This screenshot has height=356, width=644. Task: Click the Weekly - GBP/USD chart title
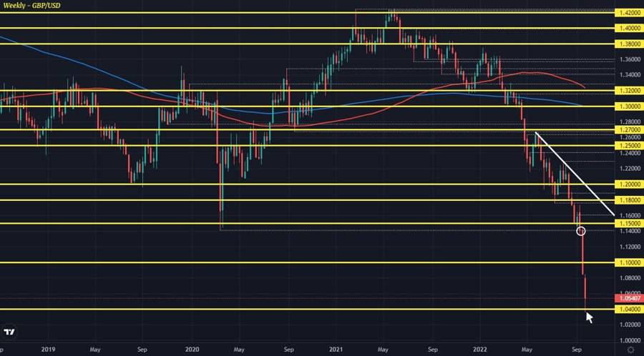(x=31, y=5)
